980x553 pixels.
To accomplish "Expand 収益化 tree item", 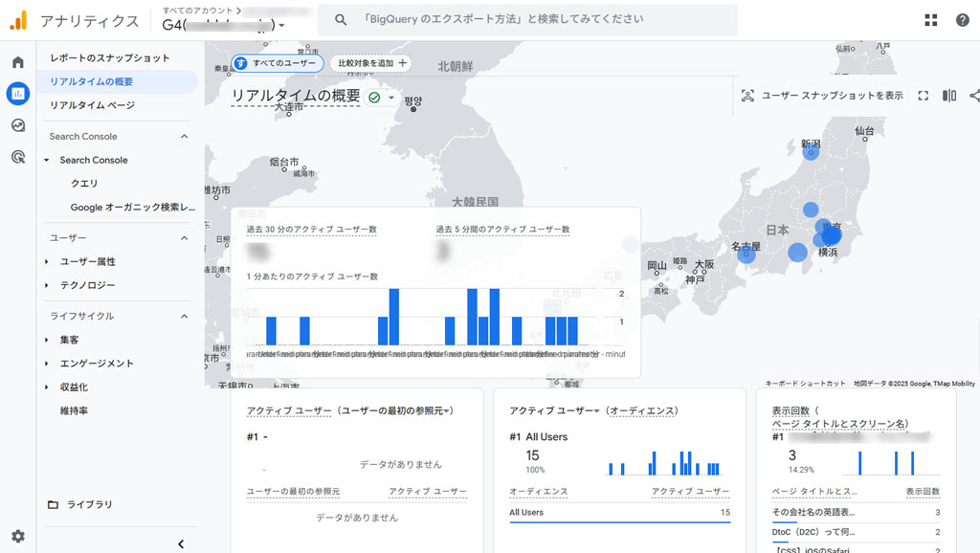I will click(x=47, y=387).
